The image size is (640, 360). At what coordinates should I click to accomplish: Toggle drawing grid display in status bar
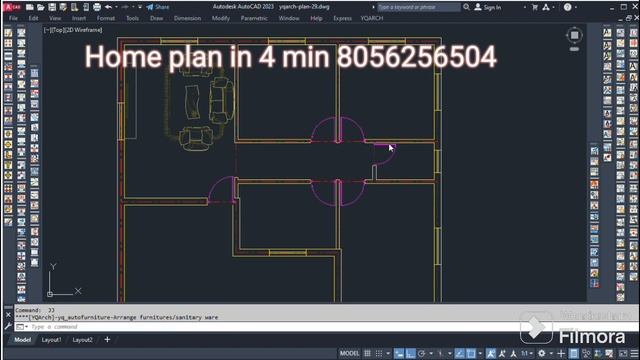367,353
